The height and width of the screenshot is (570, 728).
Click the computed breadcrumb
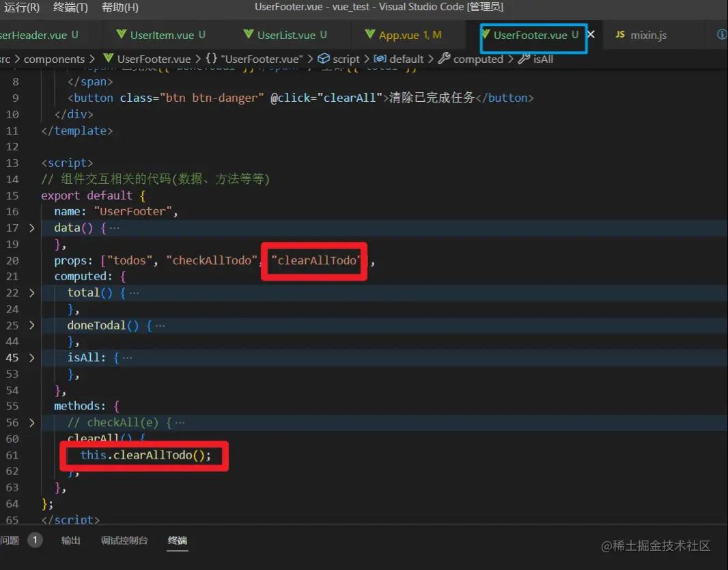click(x=478, y=59)
